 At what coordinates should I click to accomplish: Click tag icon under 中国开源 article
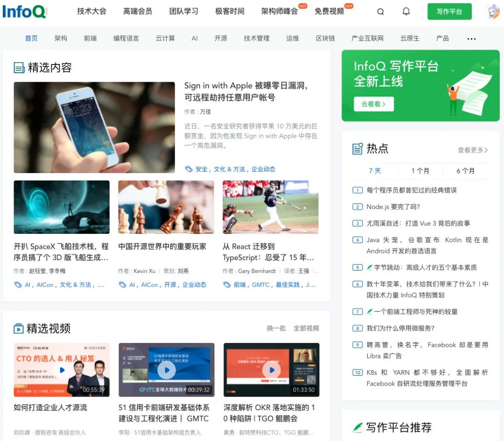pyautogui.click(x=122, y=285)
